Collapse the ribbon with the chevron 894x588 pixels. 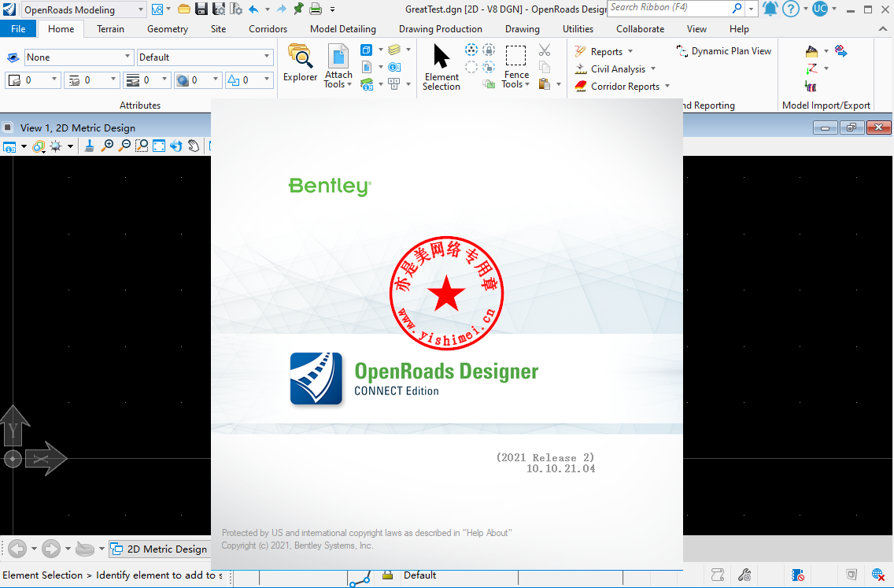tap(883, 28)
